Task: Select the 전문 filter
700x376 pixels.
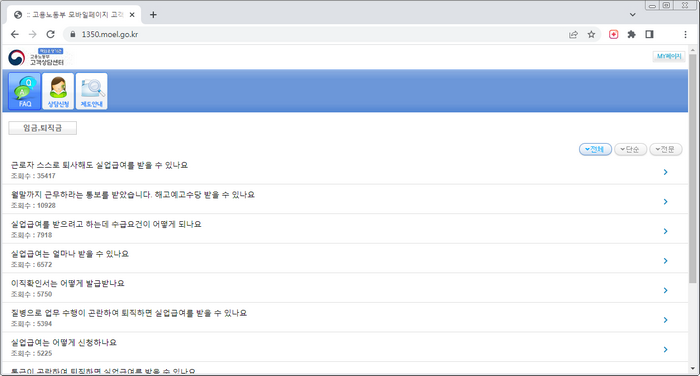Action: pos(666,149)
